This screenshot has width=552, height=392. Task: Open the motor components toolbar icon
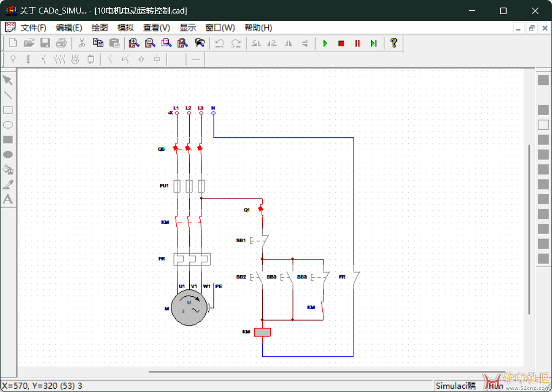coord(75,59)
